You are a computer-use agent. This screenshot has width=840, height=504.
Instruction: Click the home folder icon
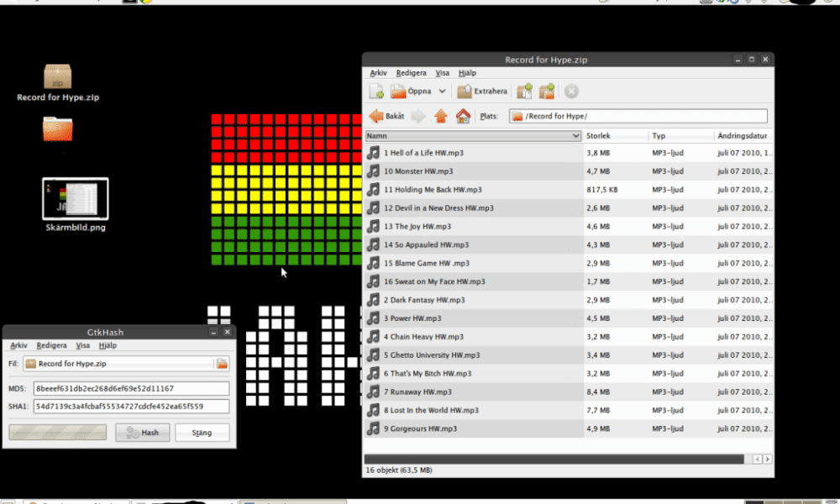[x=463, y=116]
